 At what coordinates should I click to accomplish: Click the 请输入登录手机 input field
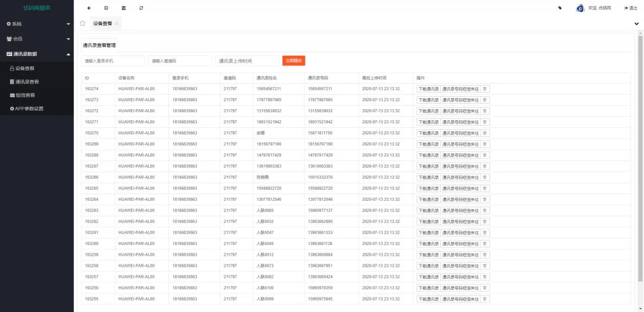[x=113, y=61]
